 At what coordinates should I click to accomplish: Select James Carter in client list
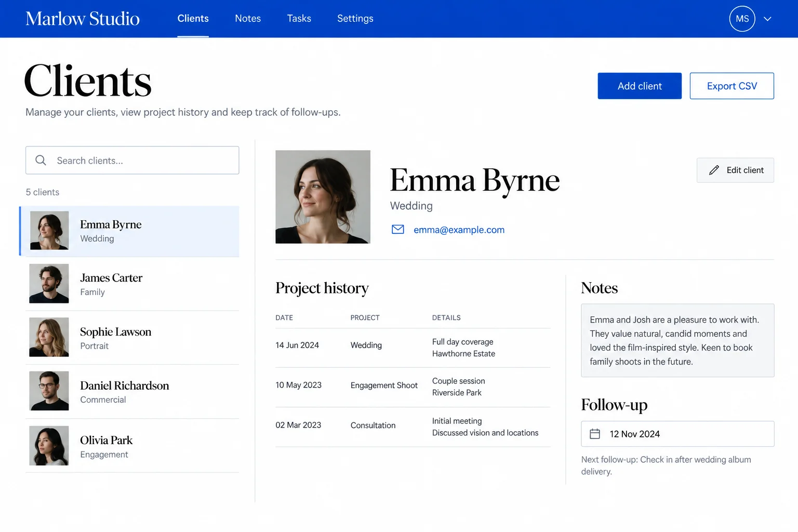(132, 284)
